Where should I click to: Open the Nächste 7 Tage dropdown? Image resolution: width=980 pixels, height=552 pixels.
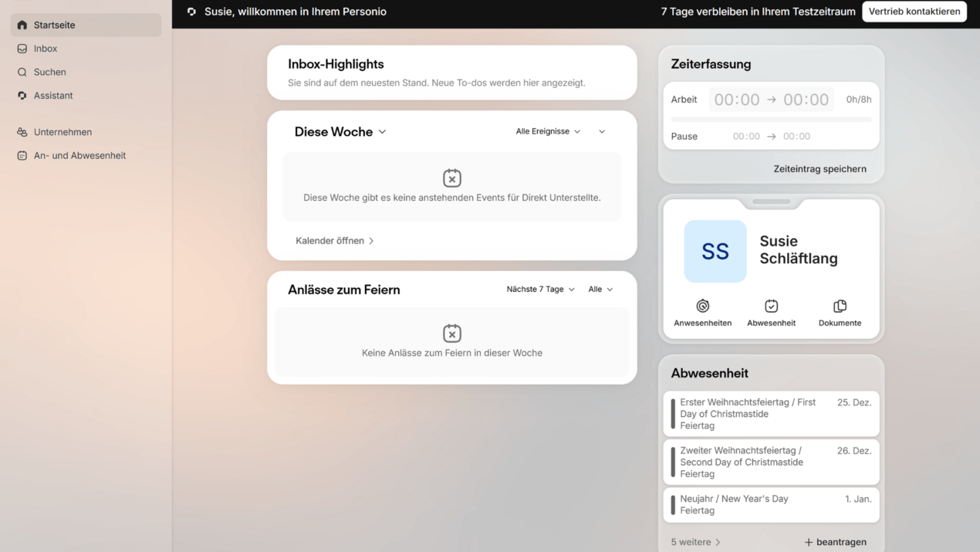click(540, 289)
